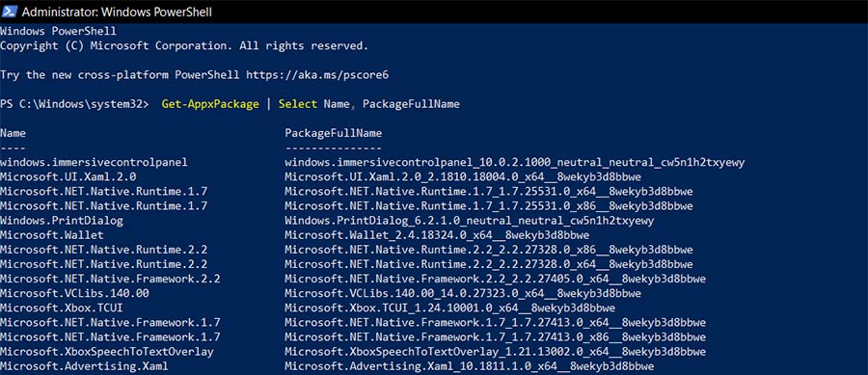Click the PackageFullName column header

coord(334,133)
